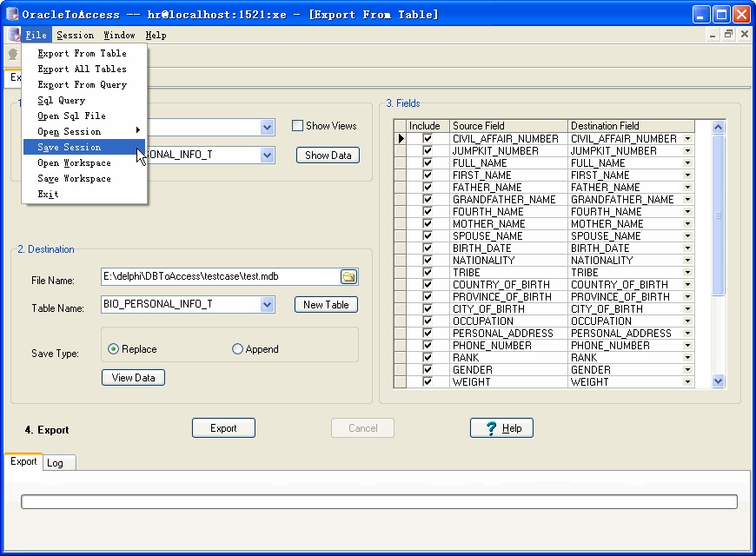The height and width of the screenshot is (556, 756).
Task: Choose Exit from the File menu
Action: tap(84, 194)
